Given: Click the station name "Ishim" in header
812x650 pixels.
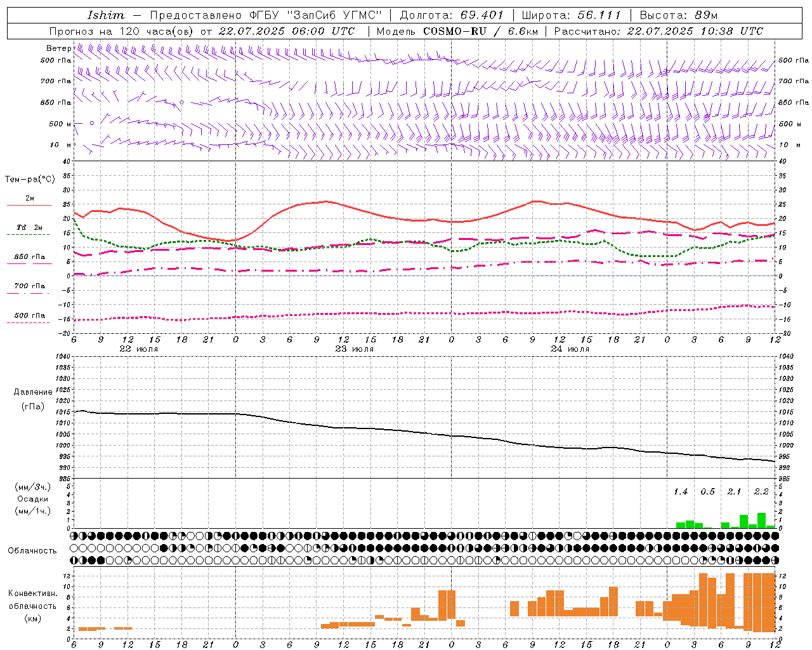Looking at the screenshot, I should 105,15.
